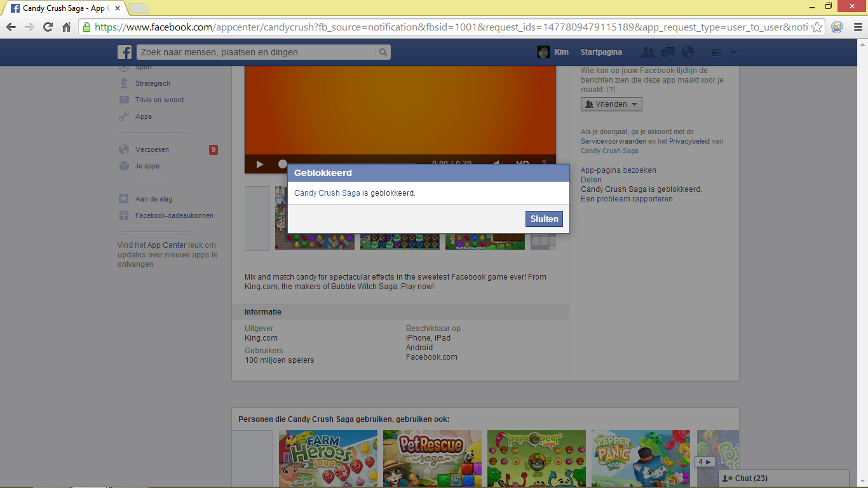Click the Apps wrench icon
868x488 pixels.
point(124,116)
